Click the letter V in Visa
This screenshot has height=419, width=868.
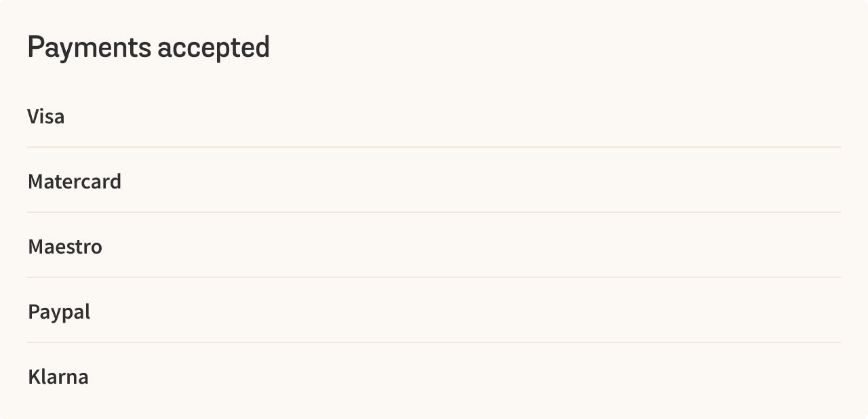tap(33, 117)
